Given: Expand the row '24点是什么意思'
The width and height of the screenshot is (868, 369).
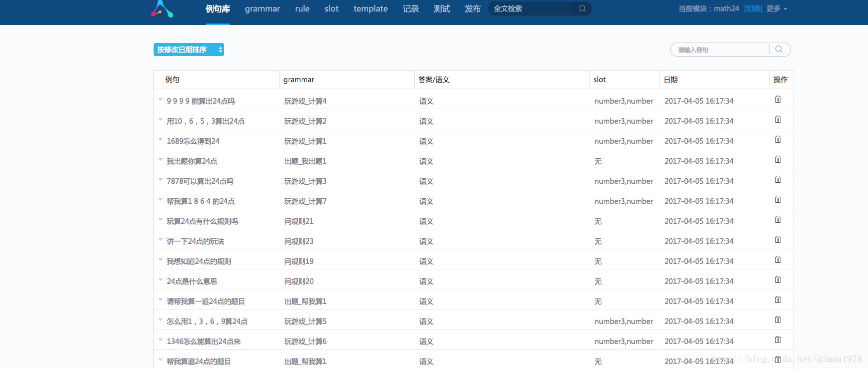Looking at the screenshot, I should (x=161, y=280).
